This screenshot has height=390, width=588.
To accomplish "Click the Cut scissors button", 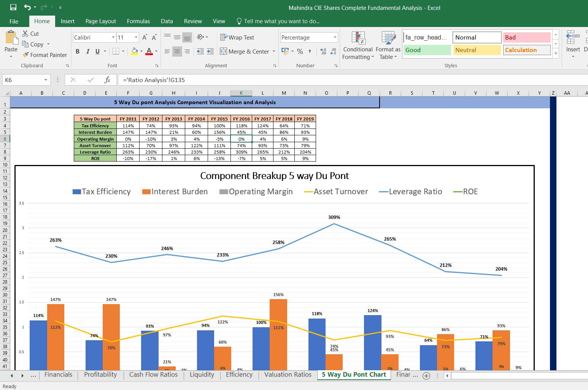I will (x=30, y=33).
